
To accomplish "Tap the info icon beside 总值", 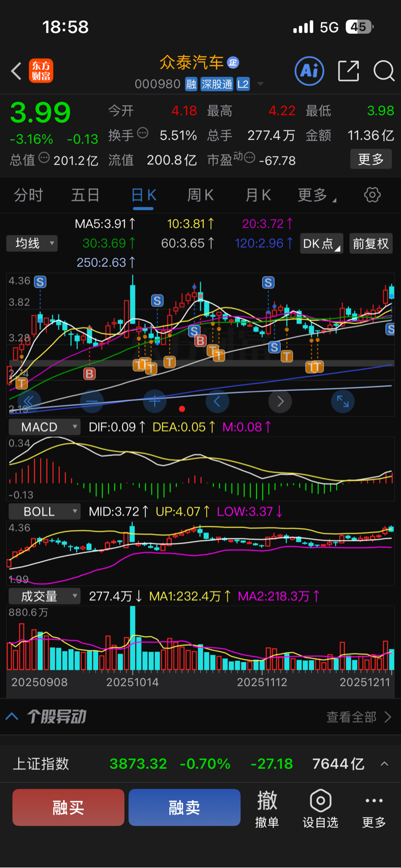I will click(x=44, y=158).
